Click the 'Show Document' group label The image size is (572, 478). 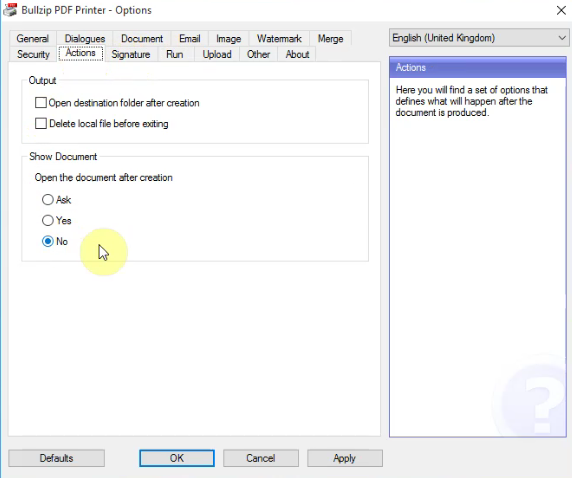[x=63, y=157]
